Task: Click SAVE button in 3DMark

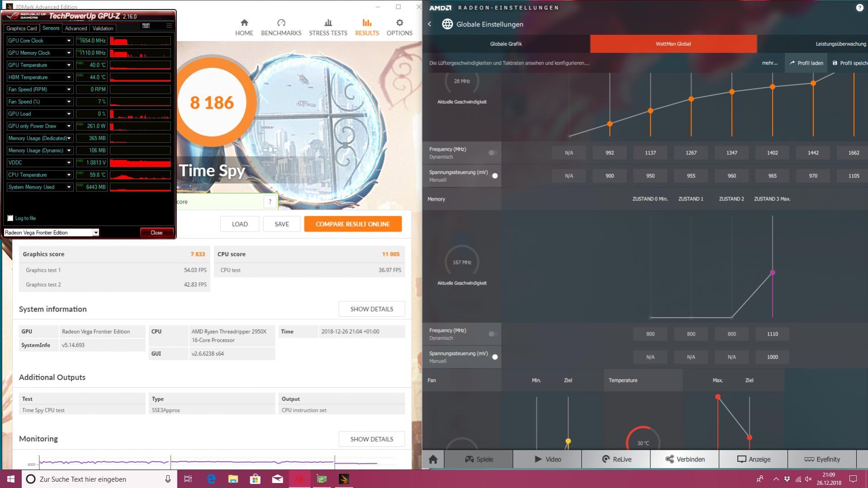Action: coord(281,224)
